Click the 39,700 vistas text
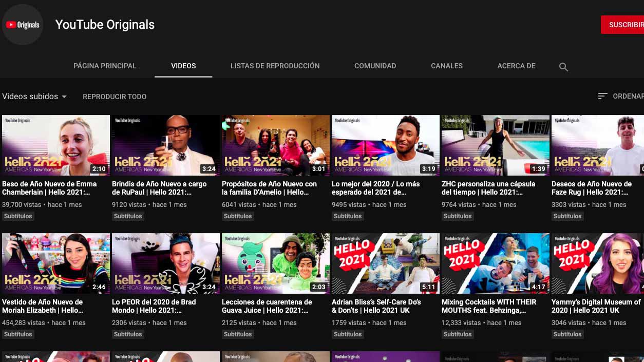The width and height of the screenshot is (644, 362). point(22,204)
